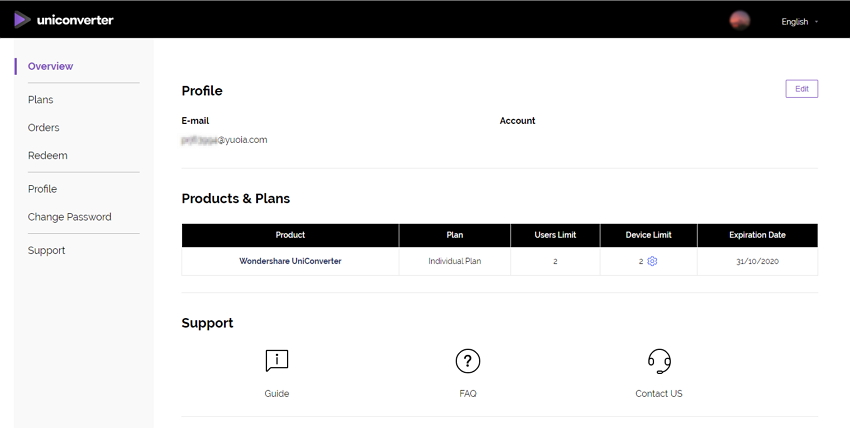Open device limit gear settings icon

tap(652, 261)
